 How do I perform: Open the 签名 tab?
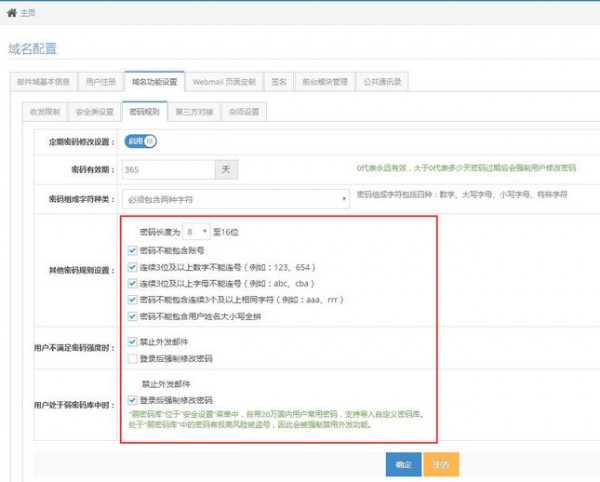tap(279, 81)
